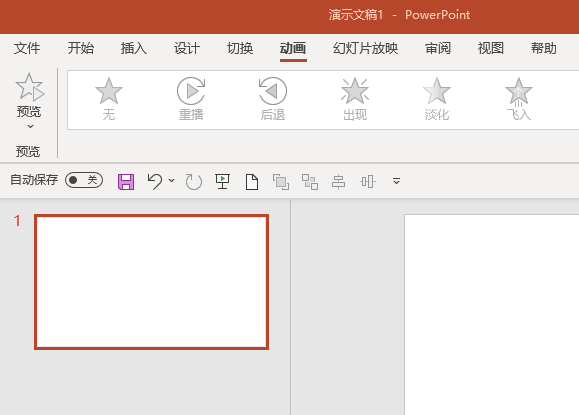Open the 视图 ribbon tab

[491, 48]
